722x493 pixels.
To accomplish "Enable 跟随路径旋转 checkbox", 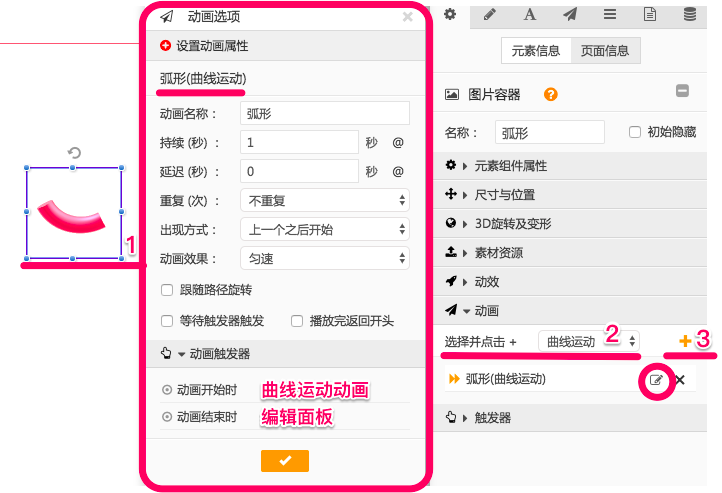I will click(x=168, y=290).
